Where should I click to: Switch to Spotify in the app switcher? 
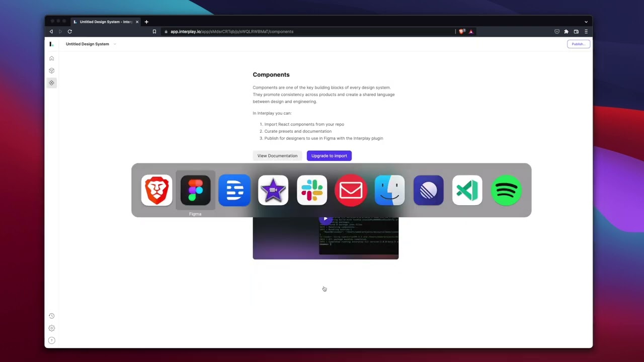click(x=506, y=190)
